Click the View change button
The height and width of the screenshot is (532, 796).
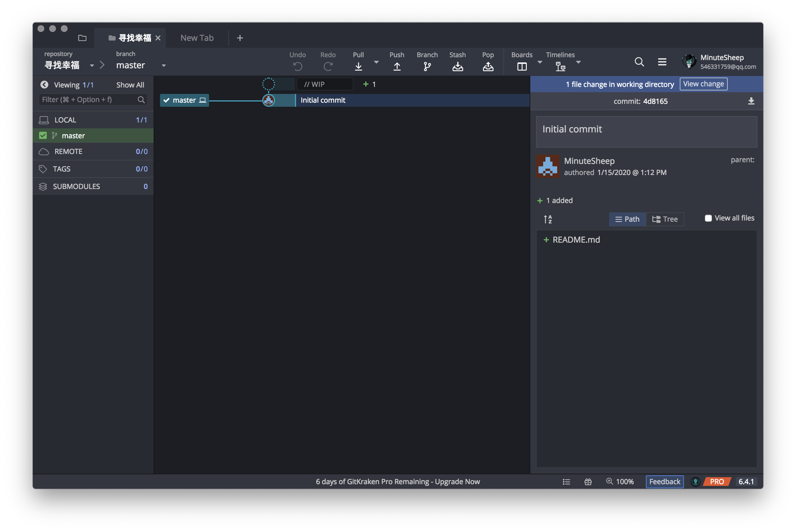(x=703, y=84)
